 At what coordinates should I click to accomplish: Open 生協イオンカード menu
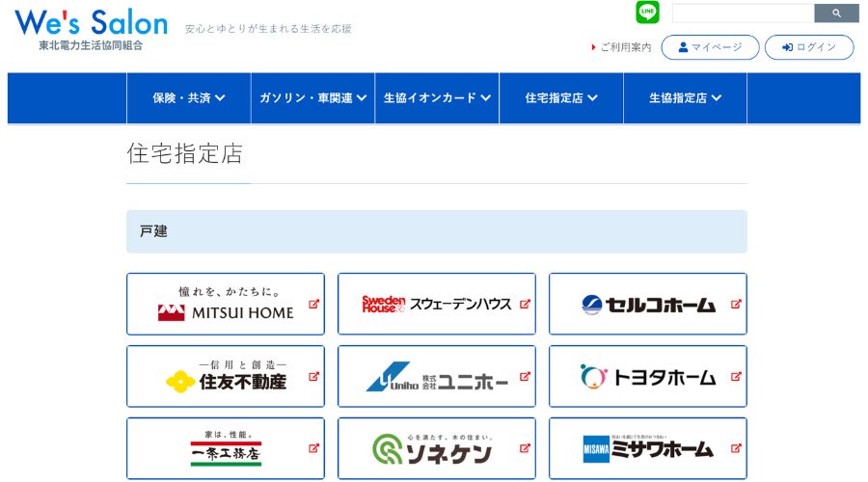tap(437, 98)
